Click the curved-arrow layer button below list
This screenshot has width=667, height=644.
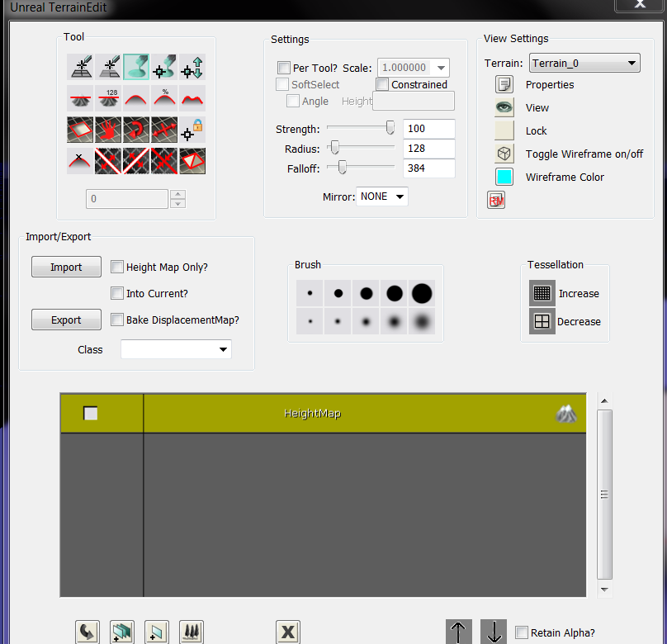pyautogui.click(x=88, y=632)
